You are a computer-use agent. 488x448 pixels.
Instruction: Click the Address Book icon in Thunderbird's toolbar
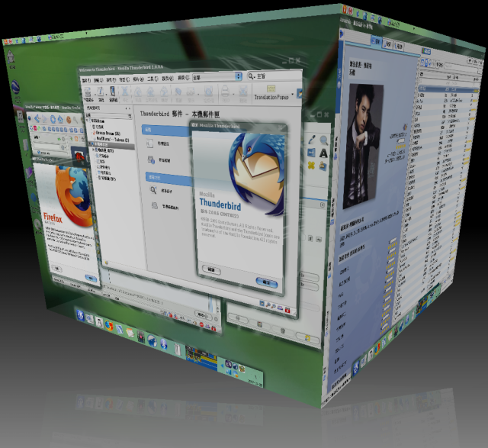click(113, 92)
